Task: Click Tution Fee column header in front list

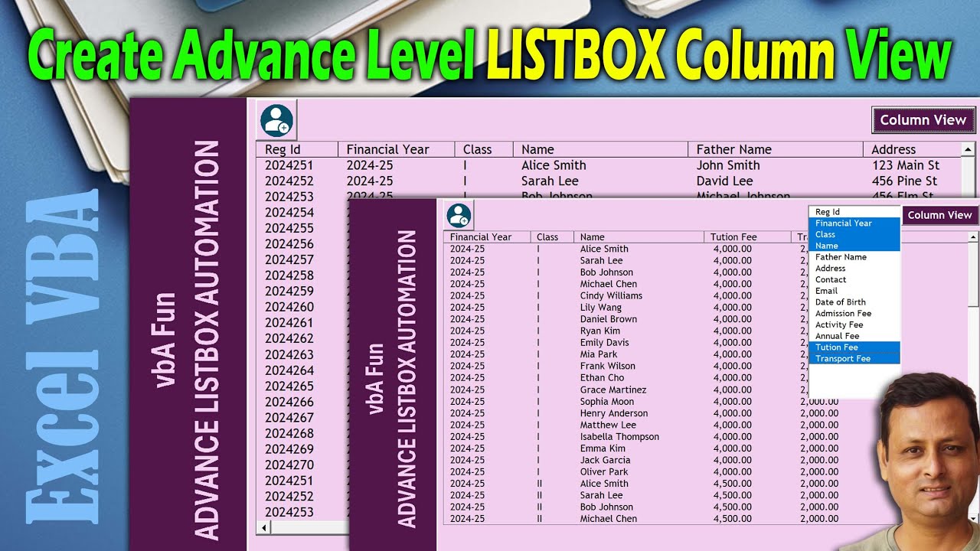Action: [x=746, y=237]
